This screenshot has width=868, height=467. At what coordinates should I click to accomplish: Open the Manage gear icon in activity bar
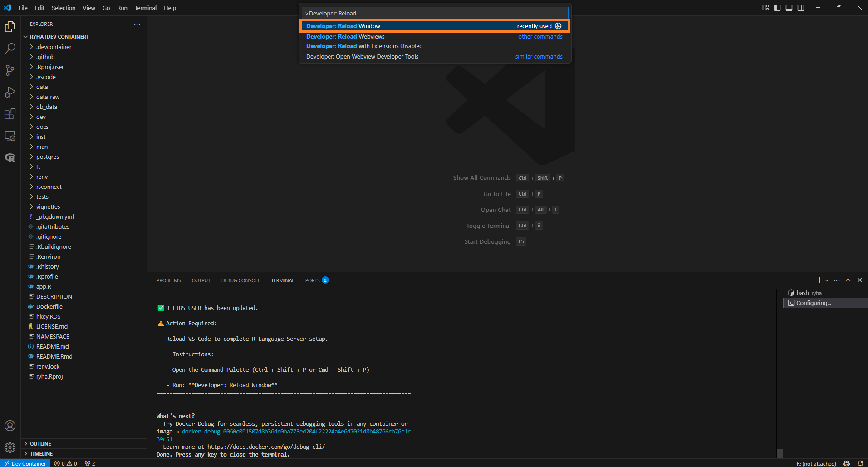pyautogui.click(x=10, y=447)
